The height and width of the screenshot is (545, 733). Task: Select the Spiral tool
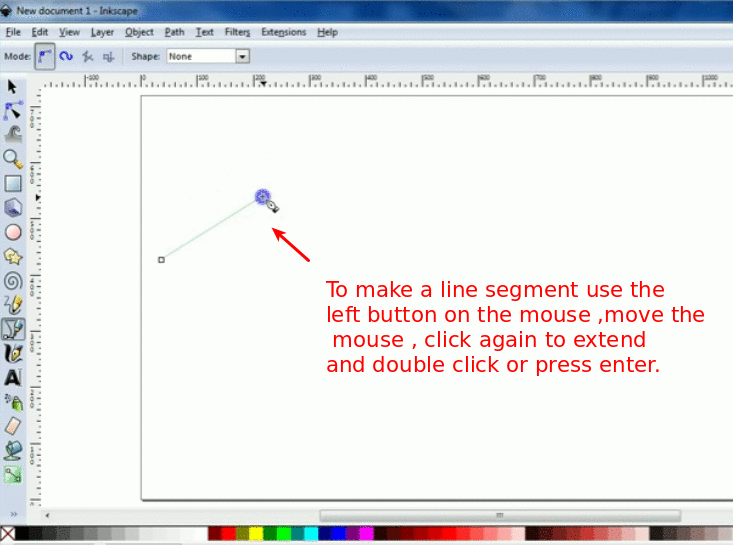(x=13, y=281)
